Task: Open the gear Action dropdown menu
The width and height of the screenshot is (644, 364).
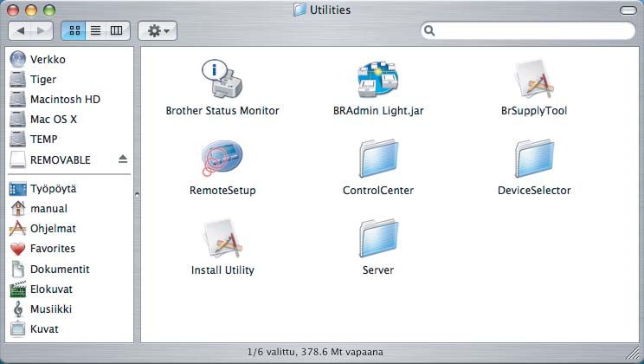Action: click(158, 31)
